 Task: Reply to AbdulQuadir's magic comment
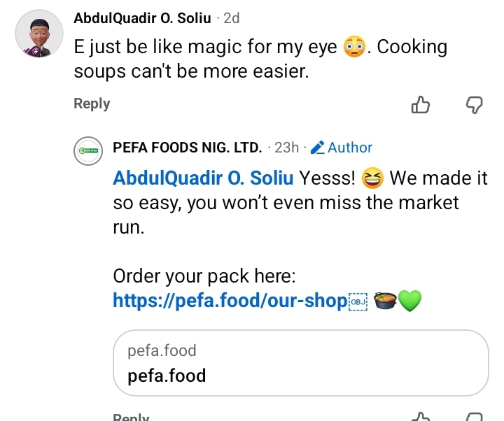click(92, 104)
